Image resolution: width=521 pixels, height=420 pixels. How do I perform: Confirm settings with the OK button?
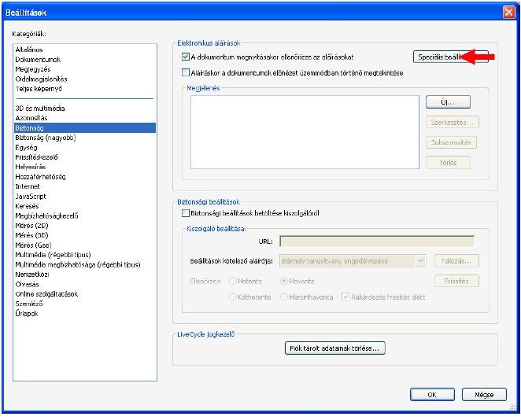[x=432, y=394]
